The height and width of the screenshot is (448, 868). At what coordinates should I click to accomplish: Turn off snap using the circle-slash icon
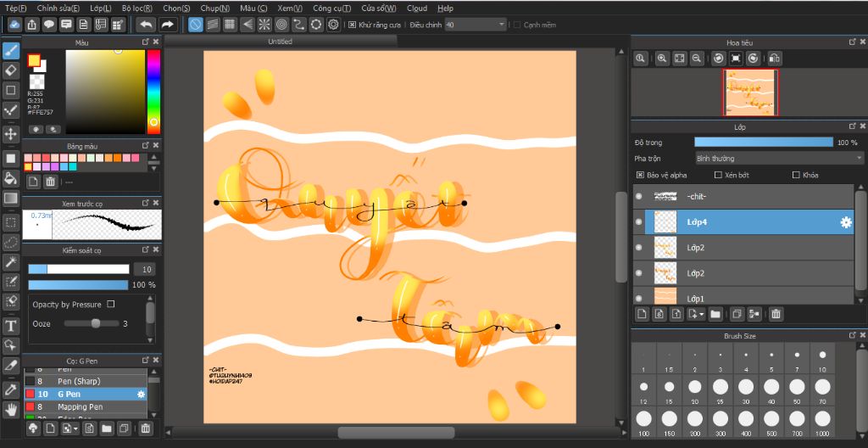pos(196,25)
